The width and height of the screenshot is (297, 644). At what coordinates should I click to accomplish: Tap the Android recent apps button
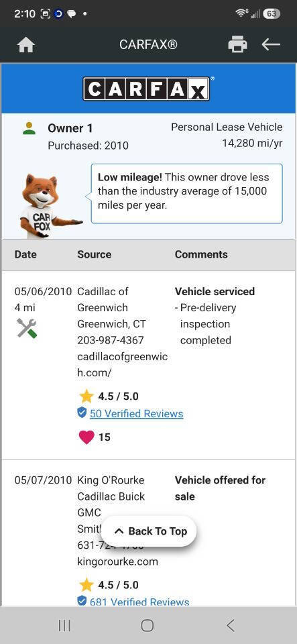[64, 625]
